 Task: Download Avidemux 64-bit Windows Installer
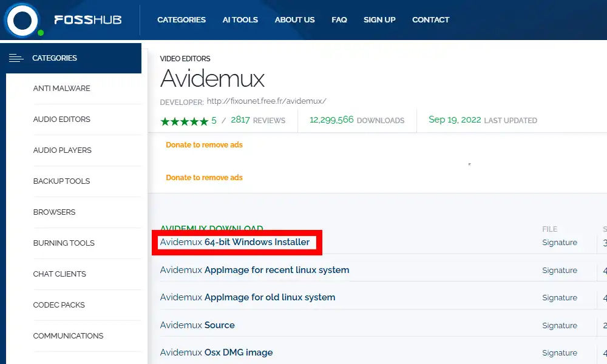(x=234, y=242)
